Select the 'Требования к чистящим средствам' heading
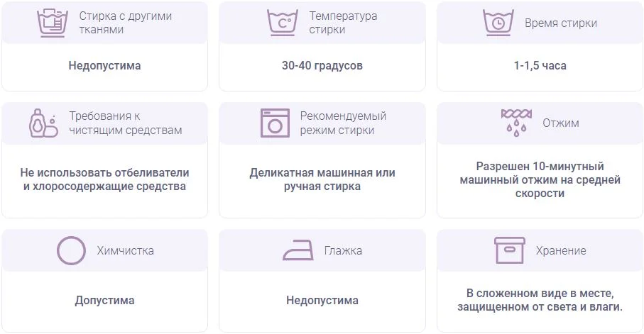 point(125,123)
